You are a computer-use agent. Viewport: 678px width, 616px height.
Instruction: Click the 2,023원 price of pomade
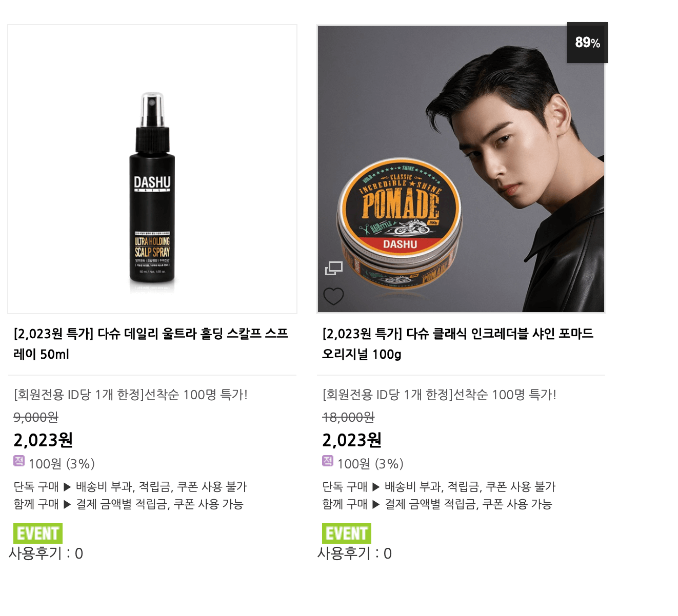(352, 440)
